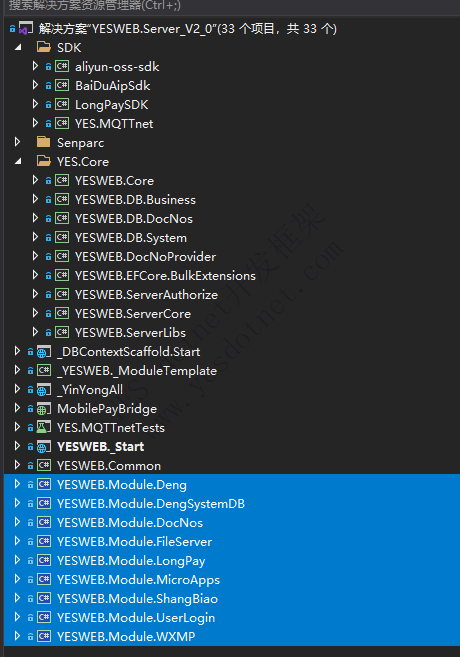Click the SDK folder icon
The width and height of the screenshot is (460, 657).
click(44, 47)
